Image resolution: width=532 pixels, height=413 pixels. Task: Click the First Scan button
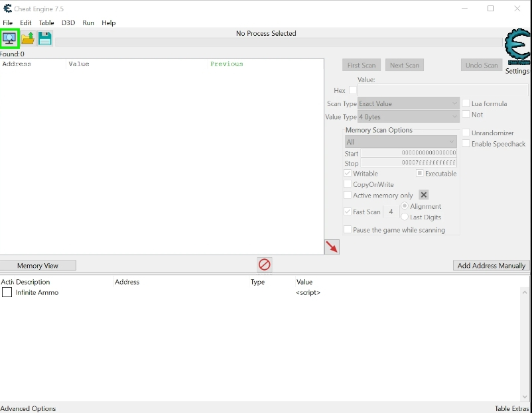tap(362, 65)
